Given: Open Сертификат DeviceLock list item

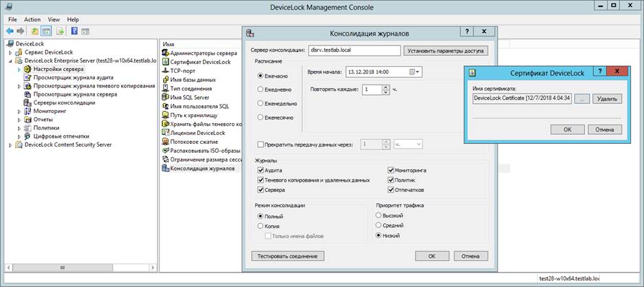Looking at the screenshot, I should [200, 62].
